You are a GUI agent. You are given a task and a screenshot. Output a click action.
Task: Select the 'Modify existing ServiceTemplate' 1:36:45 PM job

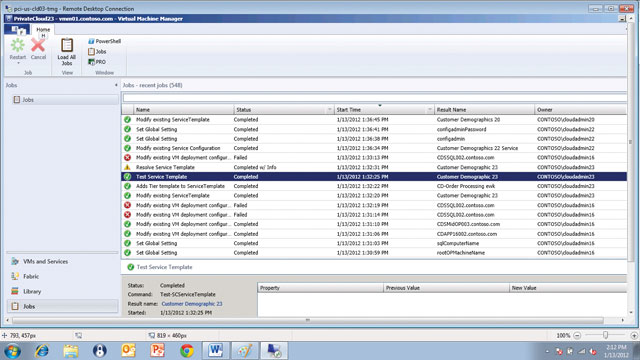374,120
